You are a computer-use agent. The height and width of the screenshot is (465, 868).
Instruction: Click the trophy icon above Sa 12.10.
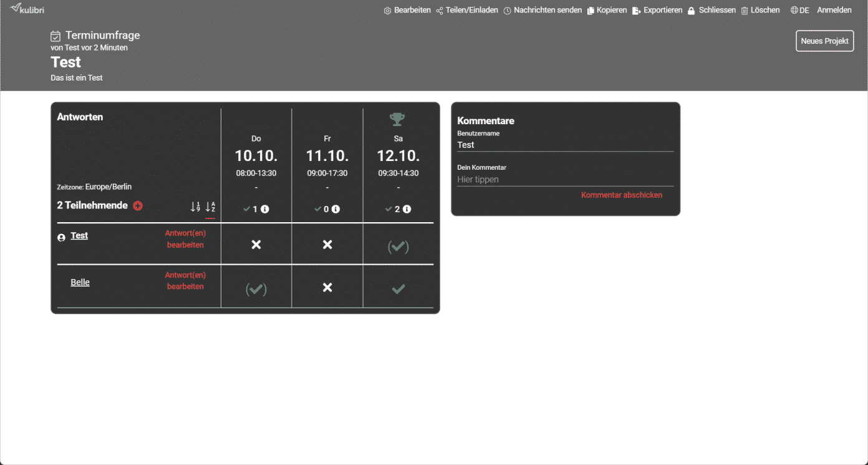coord(398,119)
